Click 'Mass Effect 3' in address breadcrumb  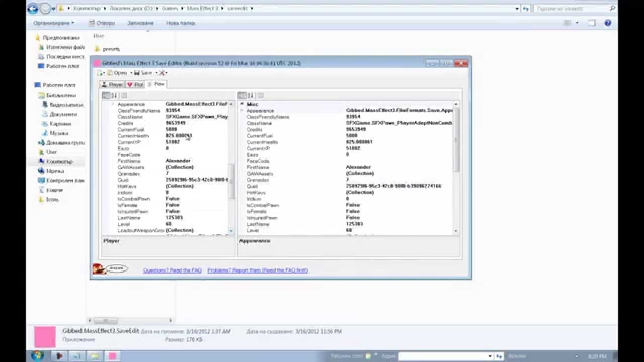click(202, 9)
